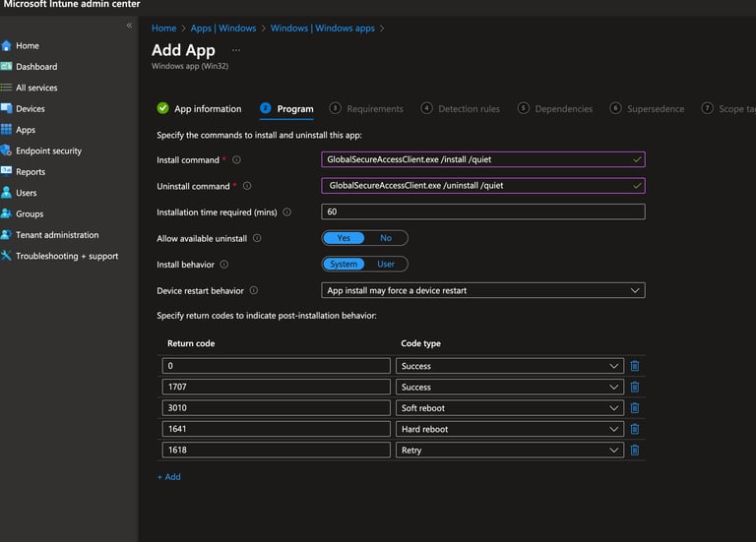The height and width of the screenshot is (542, 756).
Task: Click the Uninstall command input field
Action: tap(483, 186)
